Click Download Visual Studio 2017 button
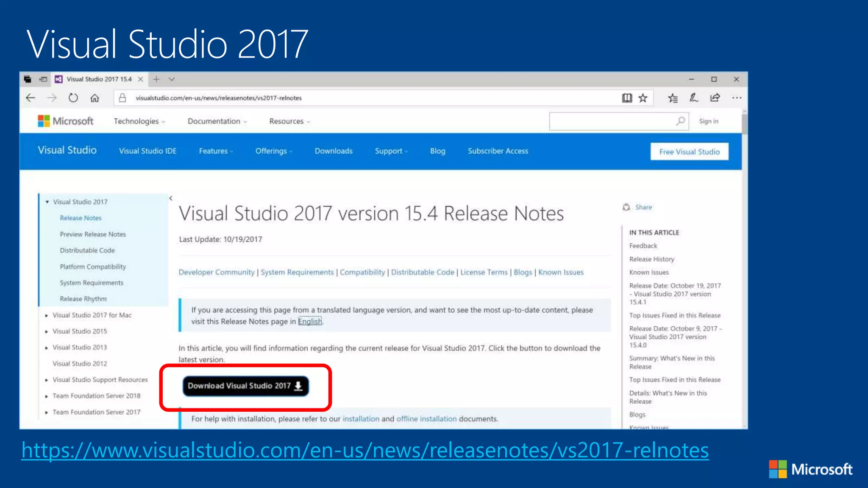This screenshot has height=488, width=868. (x=245, y=386)
